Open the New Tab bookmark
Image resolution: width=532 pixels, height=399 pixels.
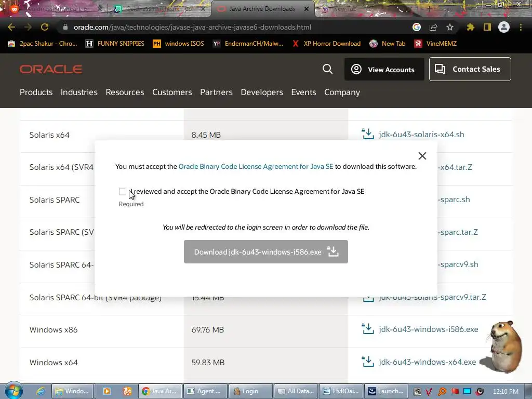(x=388, y=44)
